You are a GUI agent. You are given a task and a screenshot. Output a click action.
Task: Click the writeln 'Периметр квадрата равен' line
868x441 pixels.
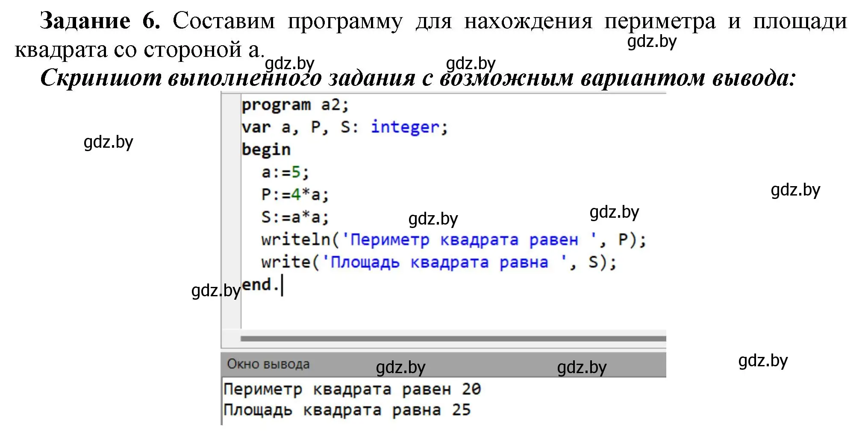tap(454, 240)
